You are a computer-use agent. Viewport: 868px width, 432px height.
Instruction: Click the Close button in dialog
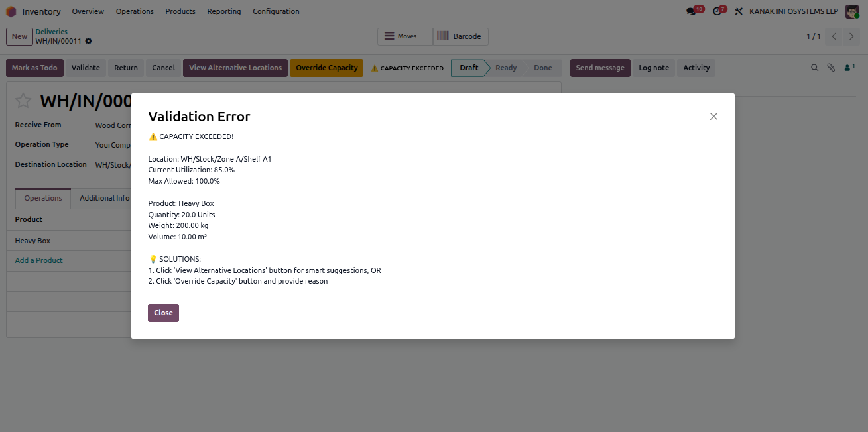tap(163, 313)
